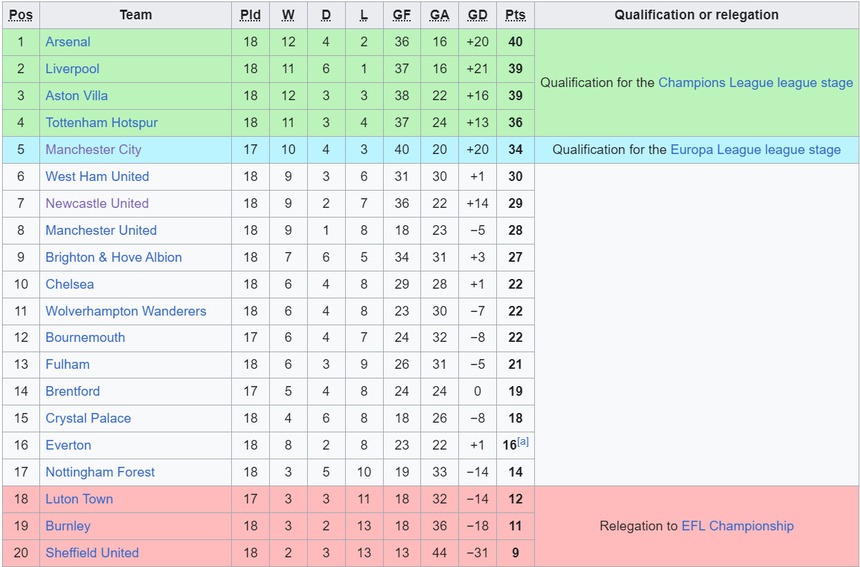
Task: Open the Nottingham Forest link
Action: point(100,472)
